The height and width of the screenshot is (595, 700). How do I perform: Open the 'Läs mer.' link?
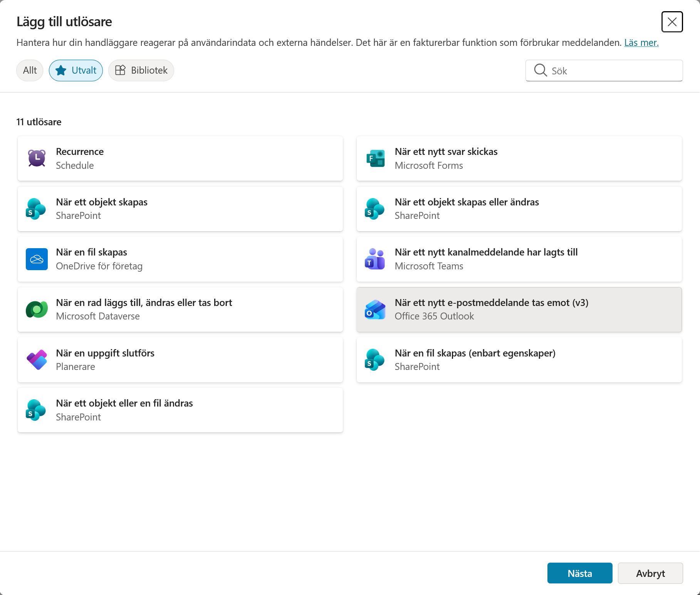[x=641, y=43]
